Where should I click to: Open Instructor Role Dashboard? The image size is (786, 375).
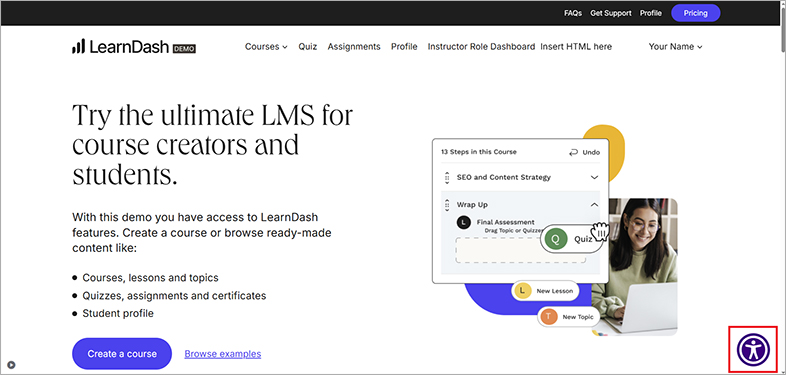click(481, 47)
